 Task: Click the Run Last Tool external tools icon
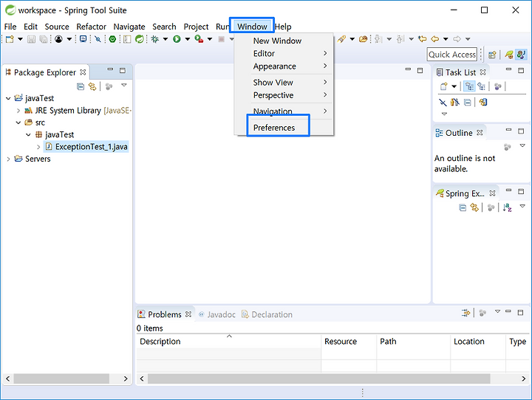[x=199, y=39]
